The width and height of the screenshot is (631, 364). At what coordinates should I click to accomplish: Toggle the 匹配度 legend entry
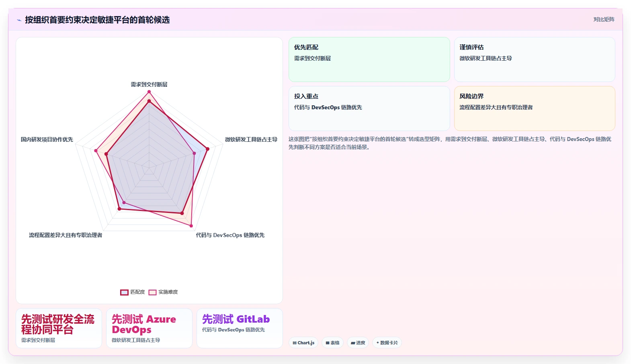click(133, 292)
